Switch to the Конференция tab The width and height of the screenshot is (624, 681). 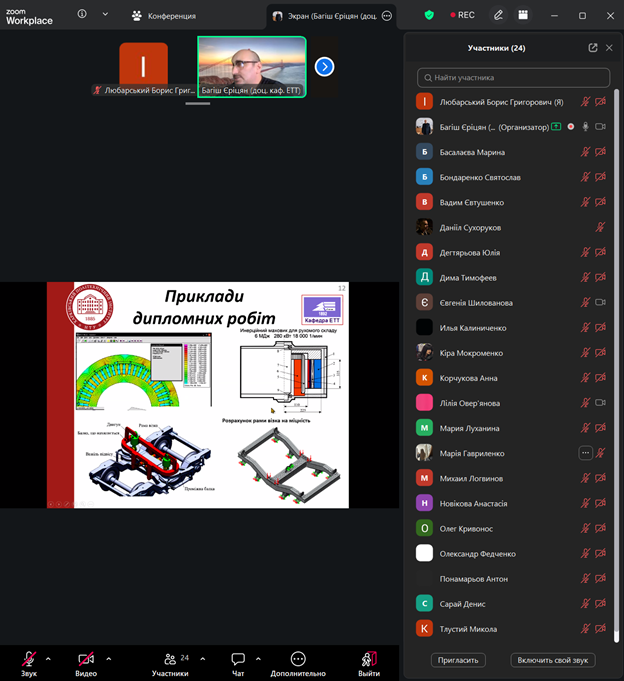(x=164, y=16)
